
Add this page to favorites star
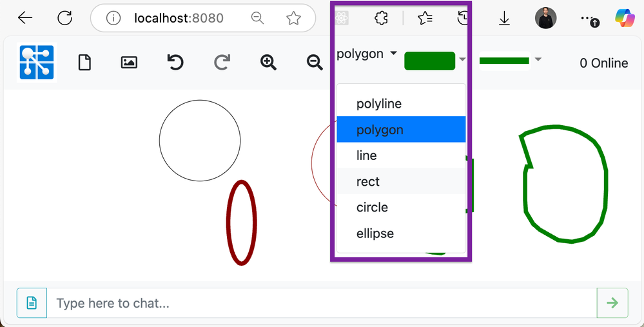point(293,18)
